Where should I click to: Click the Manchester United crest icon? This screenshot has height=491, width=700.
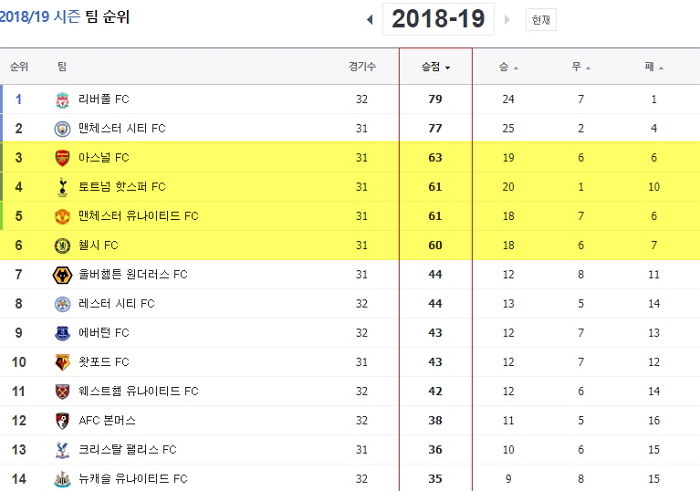pyautogui.click(x=62, y=216)
